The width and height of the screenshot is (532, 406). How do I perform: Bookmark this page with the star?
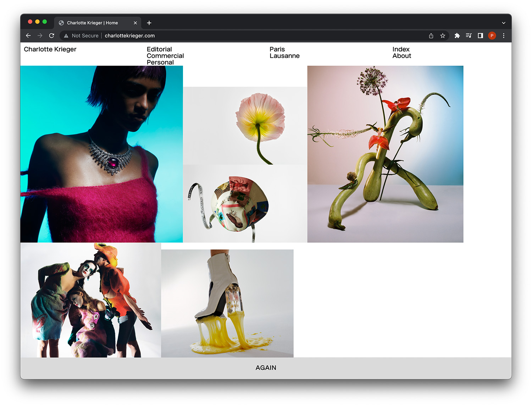coord(443,35)
